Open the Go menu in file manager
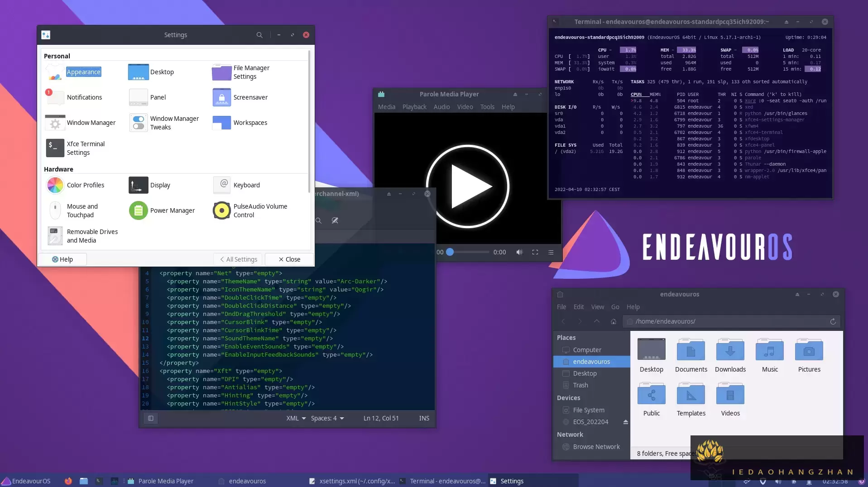 615,307
